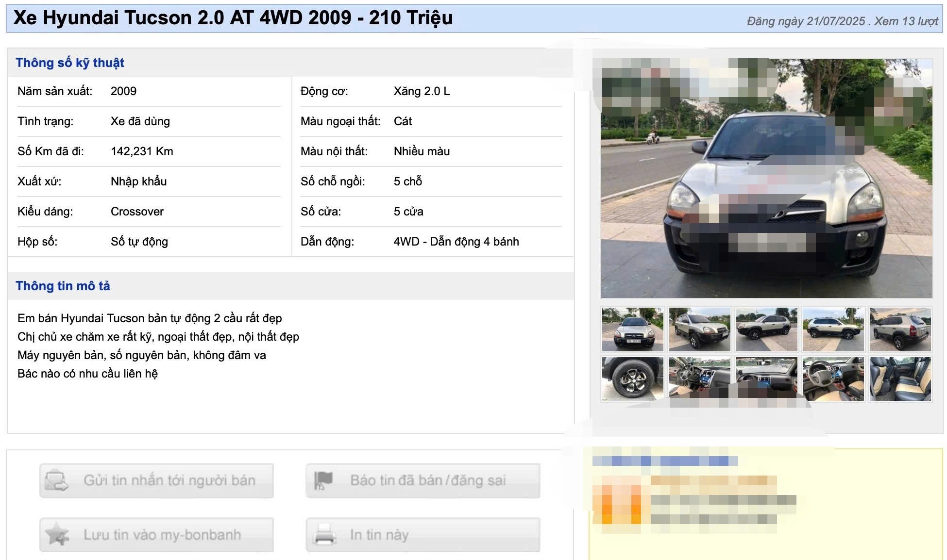
Task: Click the seat count value '5 chỗ'
Action: (408, 181)
